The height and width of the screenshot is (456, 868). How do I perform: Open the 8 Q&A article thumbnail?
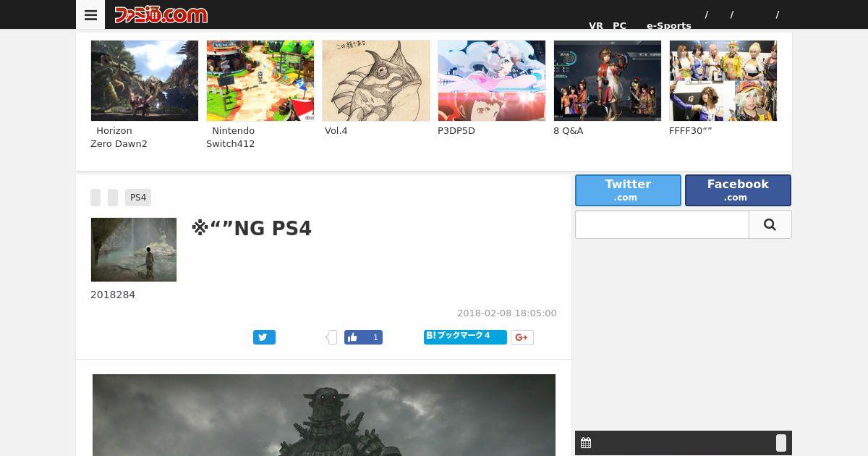pyautogui.click(x=608, y=80)
